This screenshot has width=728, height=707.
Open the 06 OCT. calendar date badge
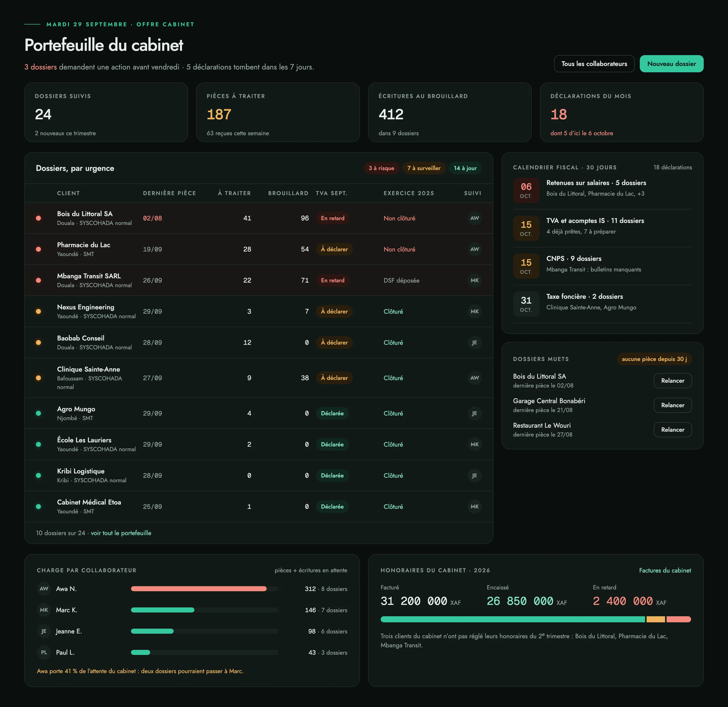tap(526, 190)
